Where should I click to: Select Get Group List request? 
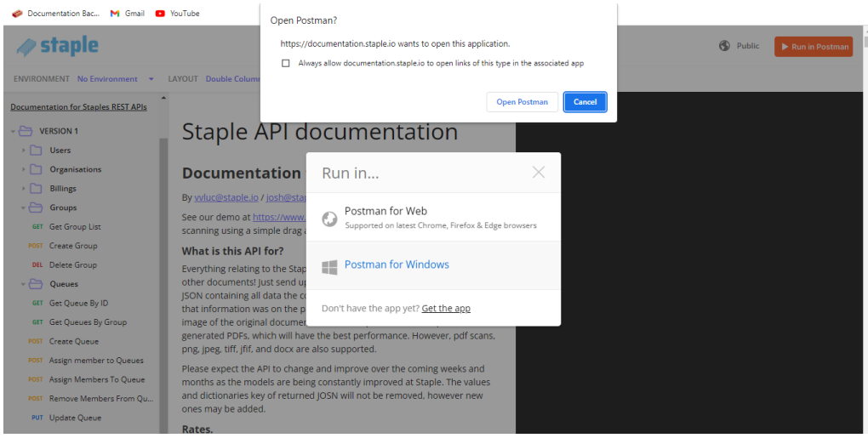tap(75, 227)
